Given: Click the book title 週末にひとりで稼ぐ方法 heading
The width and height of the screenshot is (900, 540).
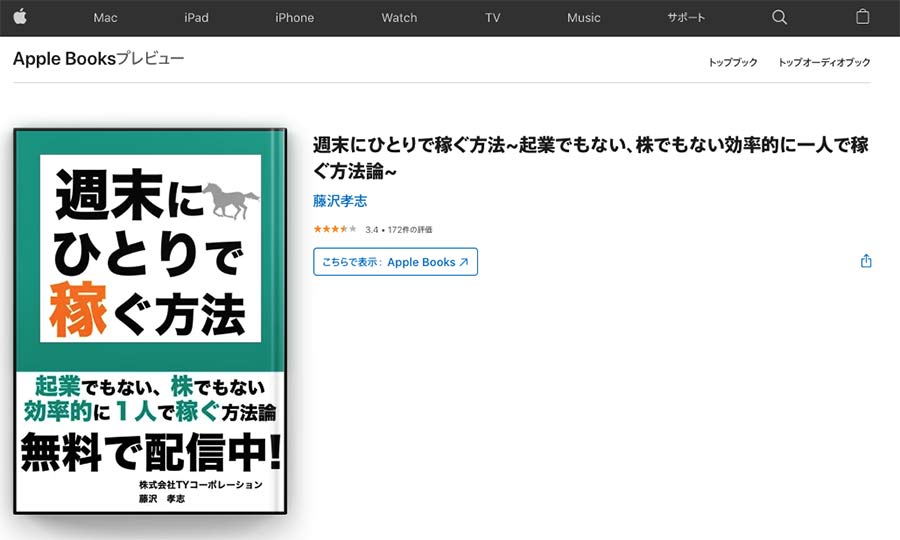Looking at the screenshot, I should 591,158.
